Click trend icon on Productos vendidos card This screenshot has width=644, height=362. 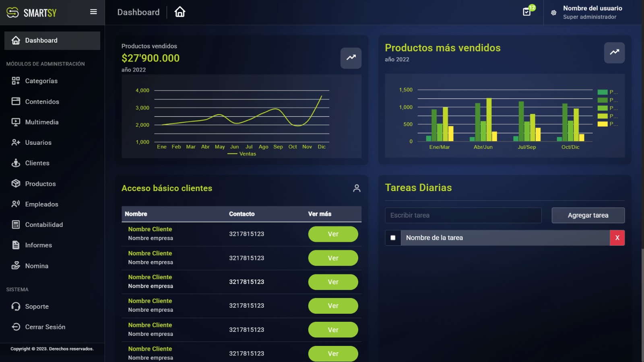(351, 58)
